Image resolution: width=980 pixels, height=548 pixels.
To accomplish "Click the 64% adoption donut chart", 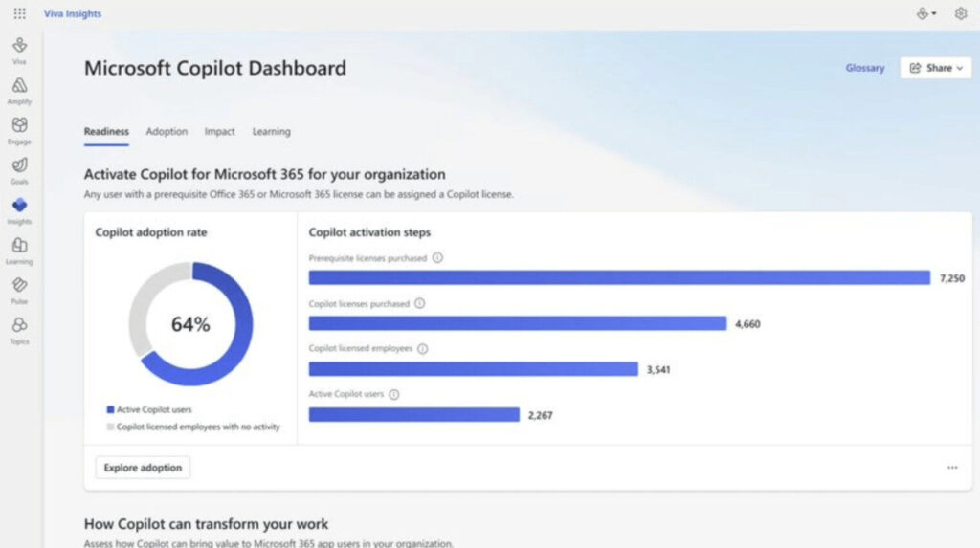I will click(190, 323).
